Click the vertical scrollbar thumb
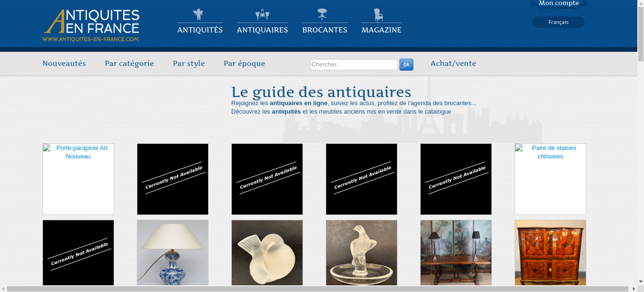The image size is (644, 292). point(641,34)
